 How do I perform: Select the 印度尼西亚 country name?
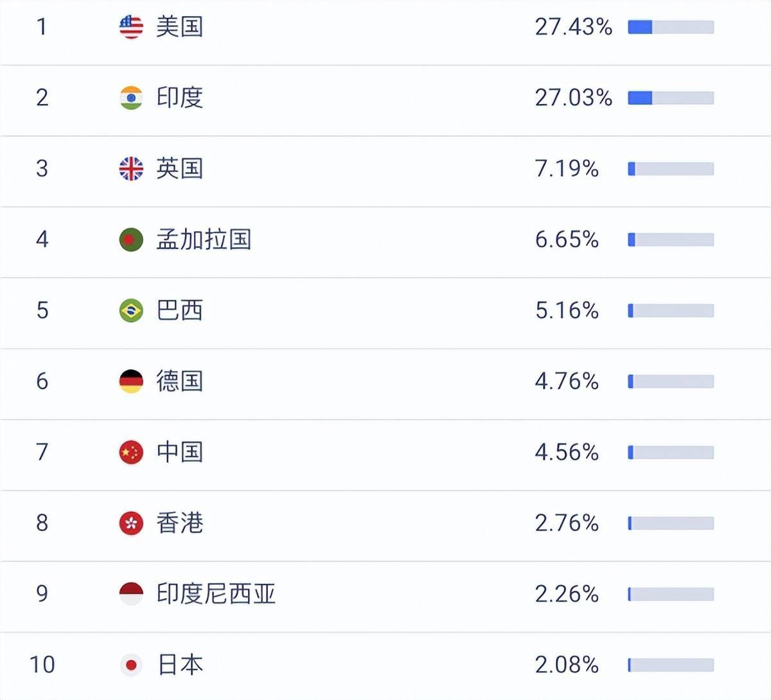216,594
